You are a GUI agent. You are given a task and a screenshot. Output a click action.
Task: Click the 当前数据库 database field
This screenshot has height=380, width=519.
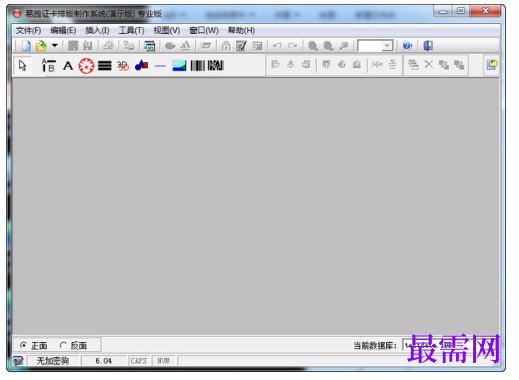tap(450, 345)
